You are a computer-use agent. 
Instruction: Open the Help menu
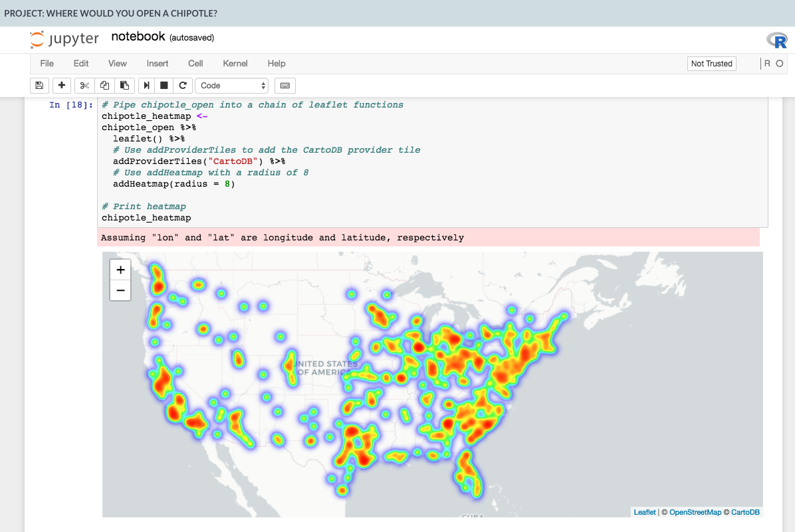click(x=277, y=63)
